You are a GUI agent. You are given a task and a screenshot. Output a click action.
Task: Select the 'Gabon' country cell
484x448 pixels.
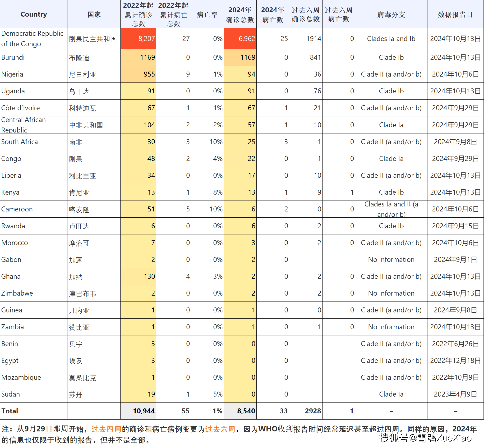[x=34, y=260]
